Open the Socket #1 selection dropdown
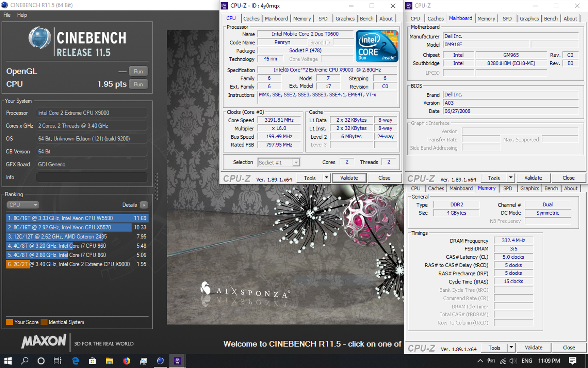 tap(279, 163)
